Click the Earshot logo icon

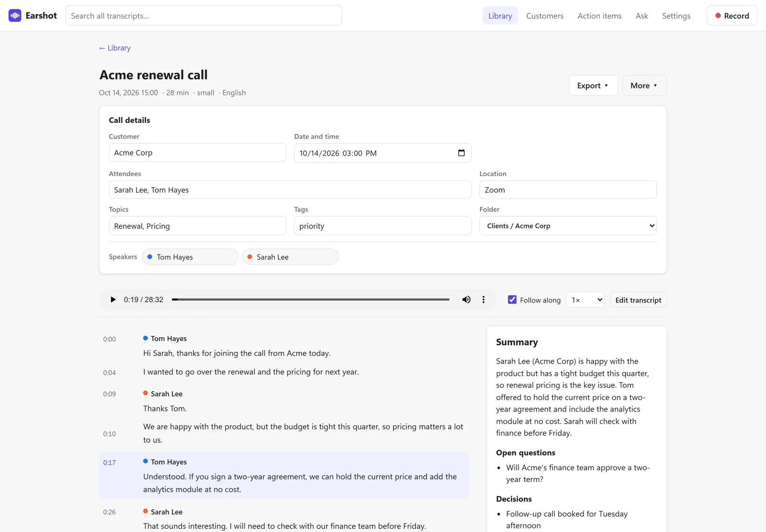click(x=15, y=16)
